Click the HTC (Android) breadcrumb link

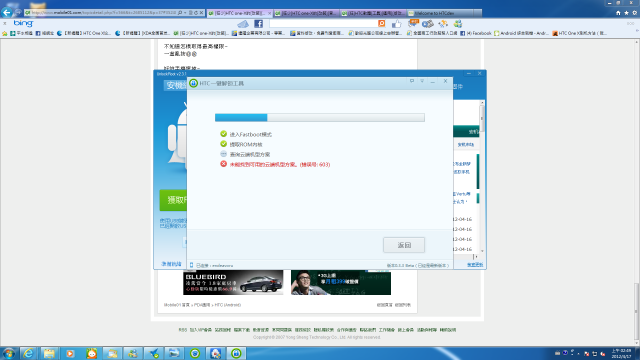click(x=228, y=305)
